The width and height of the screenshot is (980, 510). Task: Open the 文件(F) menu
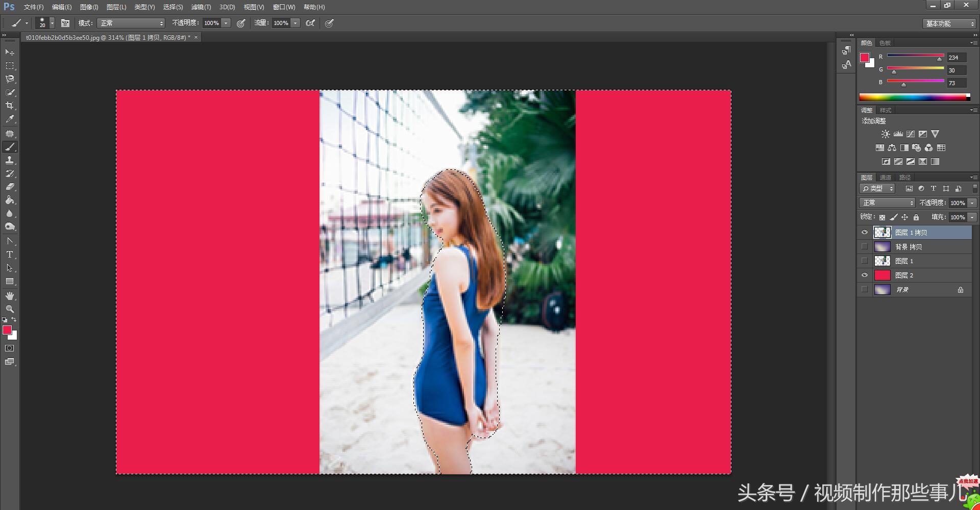[x=34, y=7]
